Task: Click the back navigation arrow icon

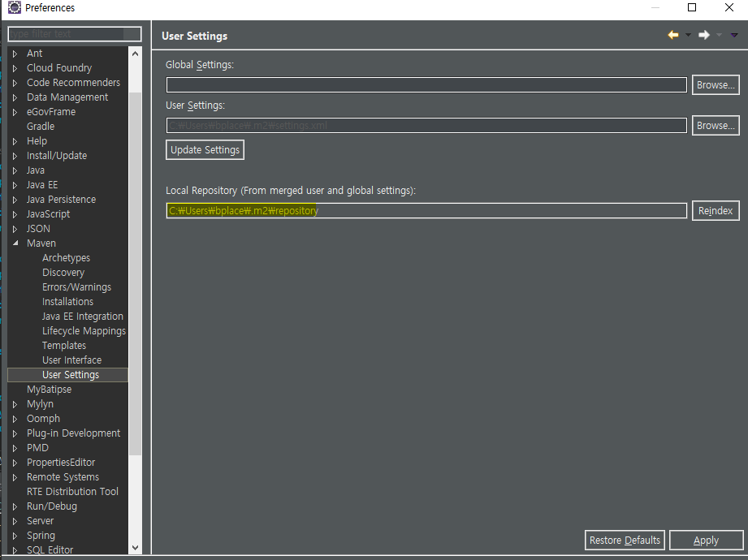Action: (673, 35)
